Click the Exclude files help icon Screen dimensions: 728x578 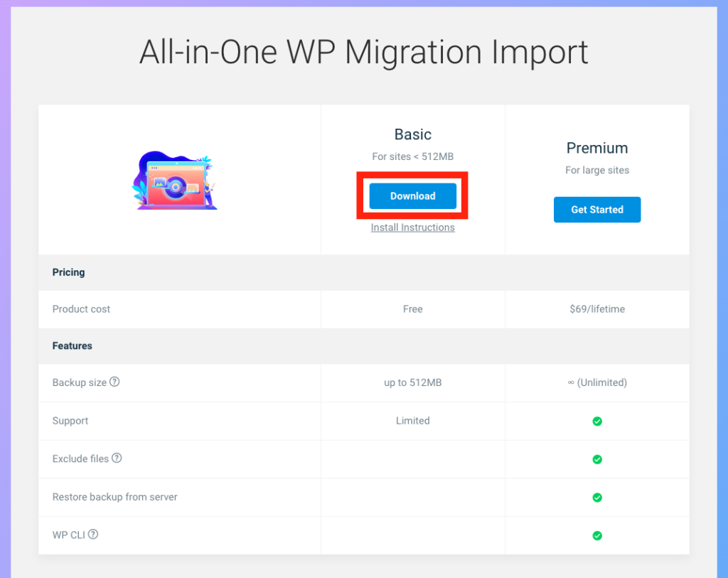[117, 458]
